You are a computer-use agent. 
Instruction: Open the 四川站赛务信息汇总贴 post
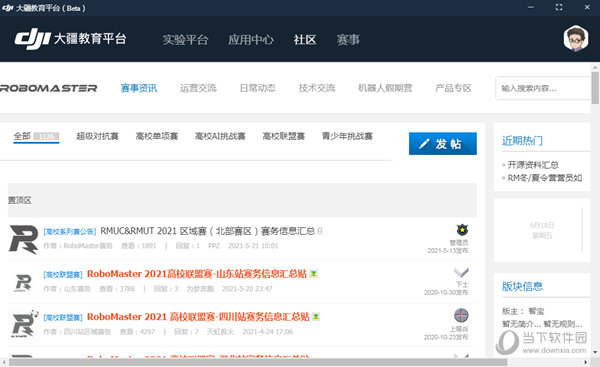[x=198, y=317]
